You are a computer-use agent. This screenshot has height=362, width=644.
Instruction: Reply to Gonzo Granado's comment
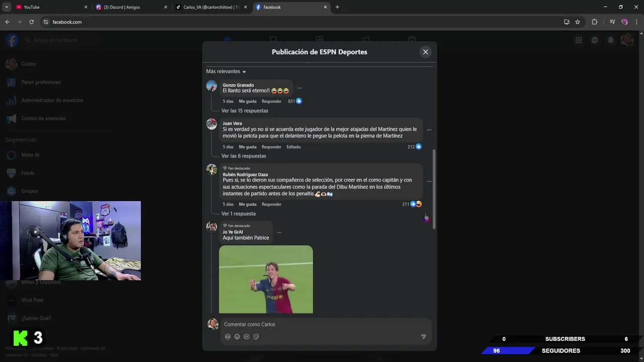point(271,101)
